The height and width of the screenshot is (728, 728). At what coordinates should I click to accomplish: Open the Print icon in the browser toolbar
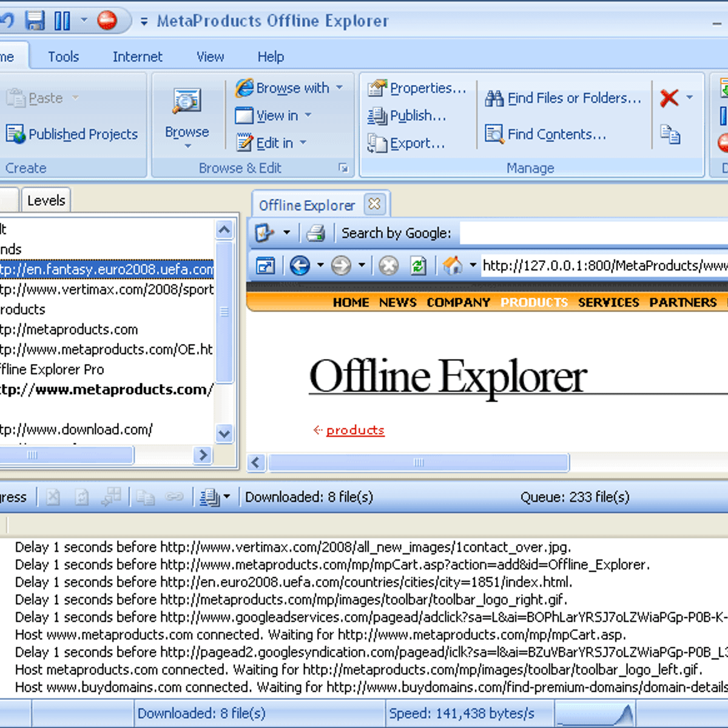pos(316,233)
